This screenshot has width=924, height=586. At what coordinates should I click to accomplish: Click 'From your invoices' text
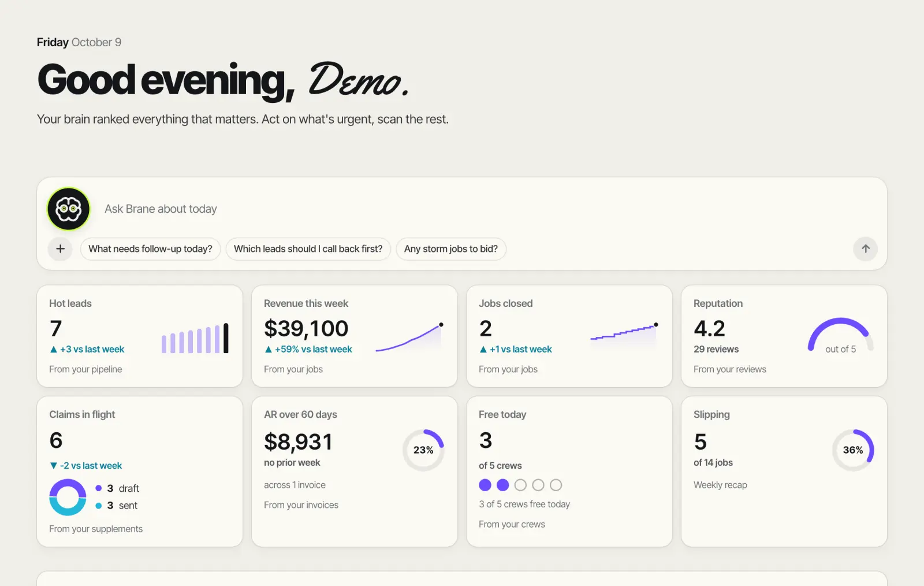[301, 505]
